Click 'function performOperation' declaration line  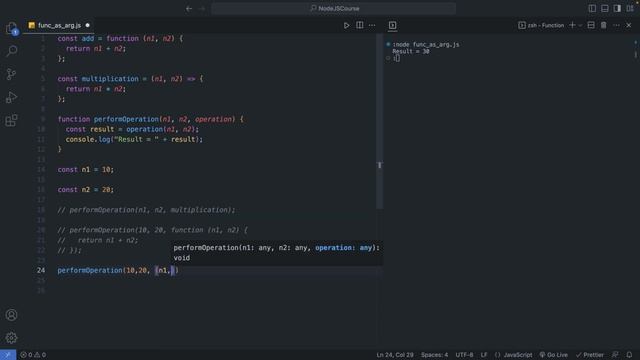(151, 119)
